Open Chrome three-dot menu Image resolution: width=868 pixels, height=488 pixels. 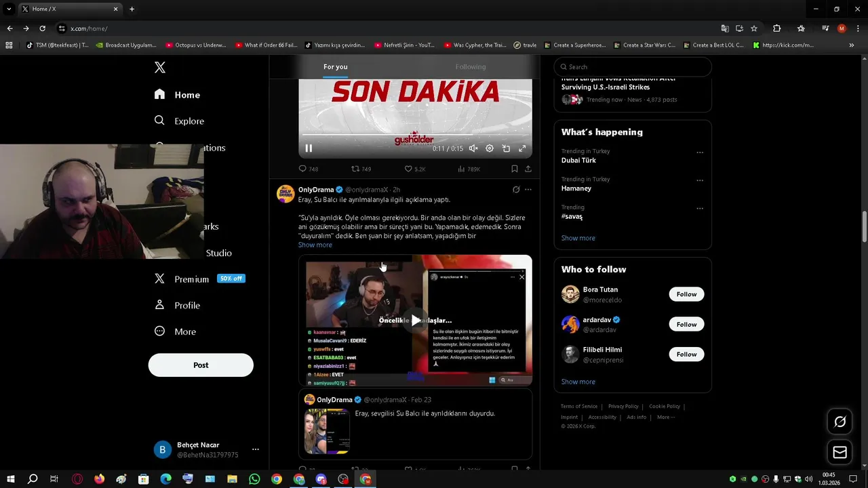(x=858, y=28)
